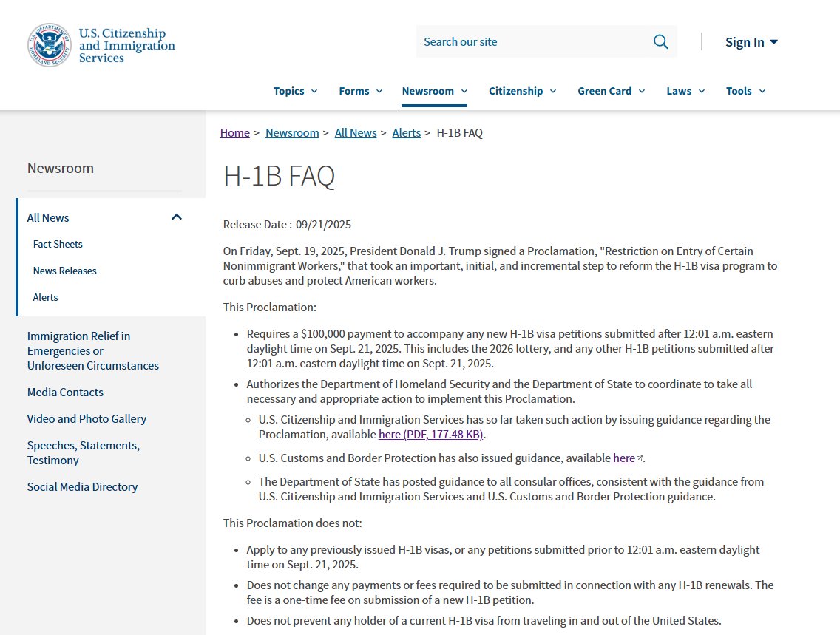The image size is (840, 635).
Task: Open the Sign In dropdown
Action: (x=751, y=41)
